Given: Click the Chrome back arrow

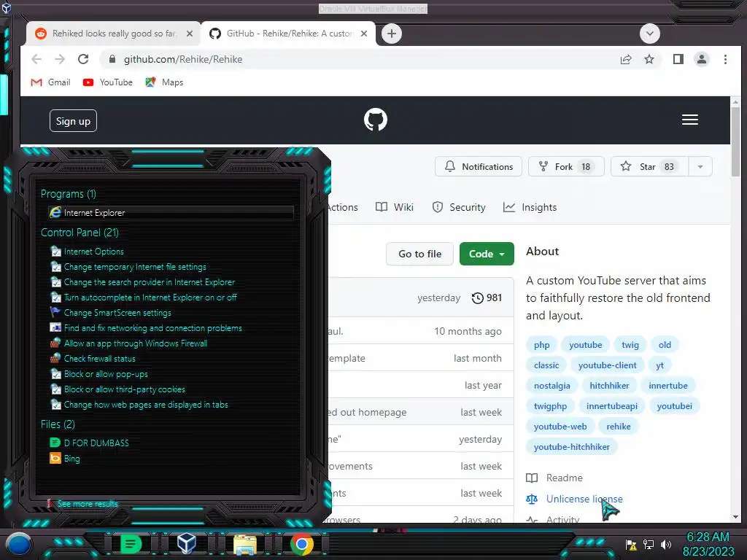Looking at the screenshot, I should coord(36,59).
